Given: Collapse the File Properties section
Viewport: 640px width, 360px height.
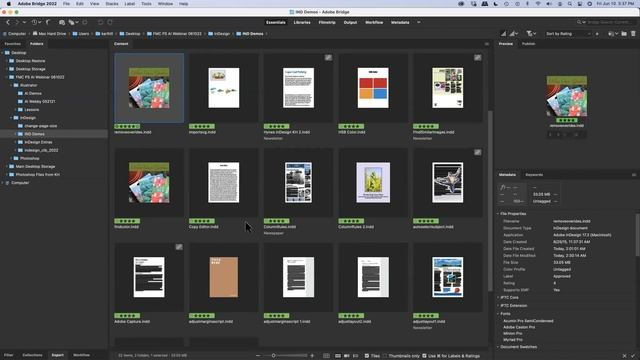Looking at the screenshot, I should [x=498, y=214].
